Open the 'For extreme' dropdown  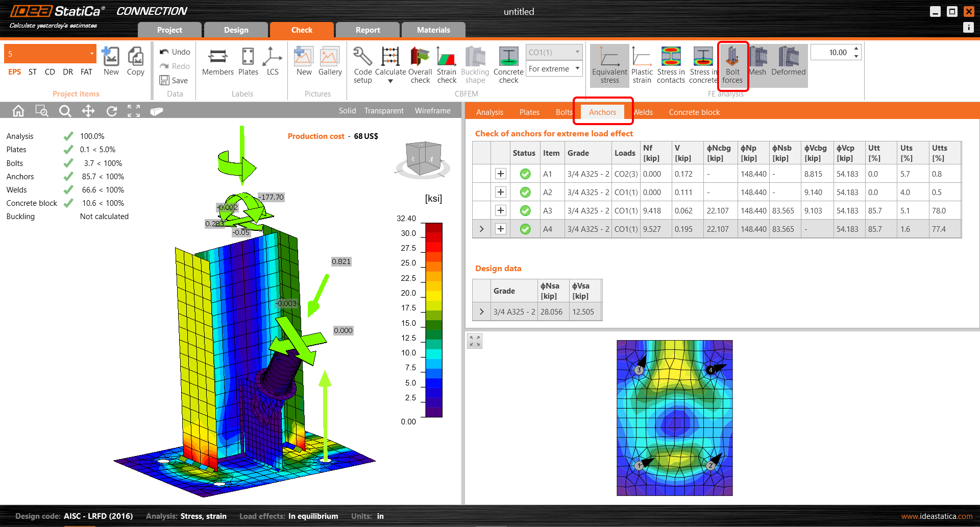[553, 68]
